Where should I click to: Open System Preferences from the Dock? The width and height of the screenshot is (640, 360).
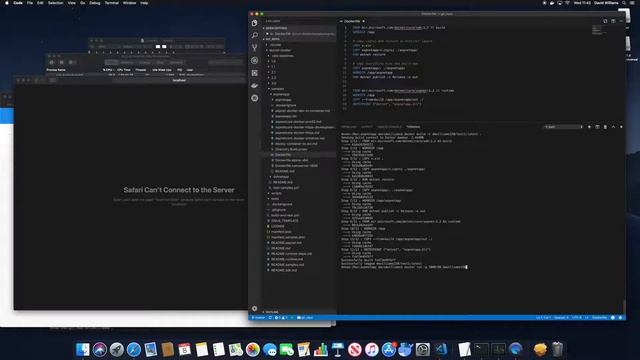coord(422,349)
